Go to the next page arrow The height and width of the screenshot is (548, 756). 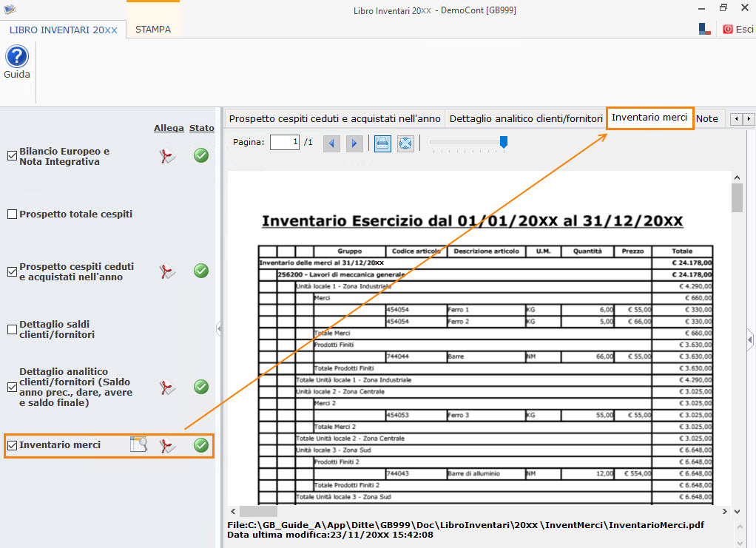pos(354,143)
